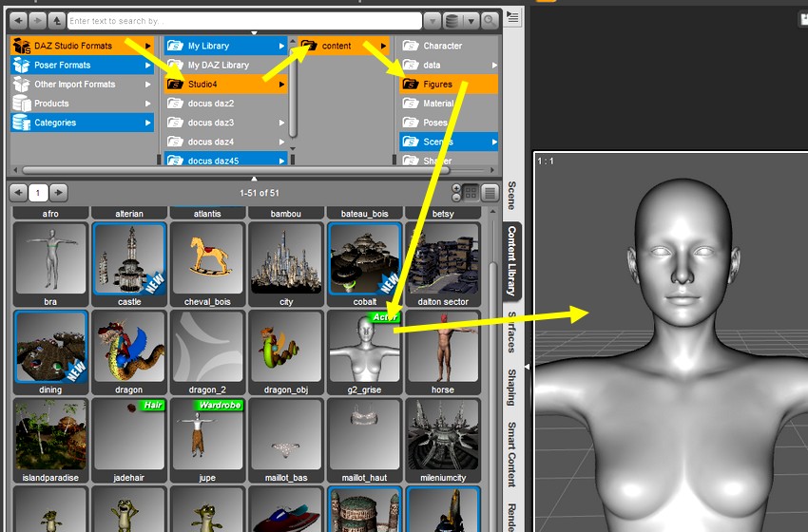Image resolution: width=808 pixels, height=532 pixels.
Task: Select Poser Formats
Action: (x=82, y=65)
